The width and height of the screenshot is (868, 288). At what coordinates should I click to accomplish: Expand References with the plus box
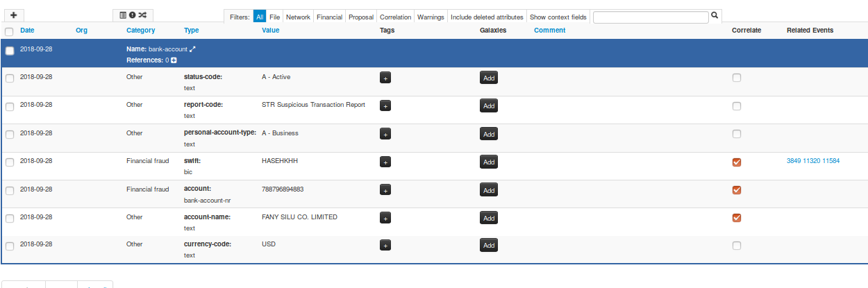[174, 60]
